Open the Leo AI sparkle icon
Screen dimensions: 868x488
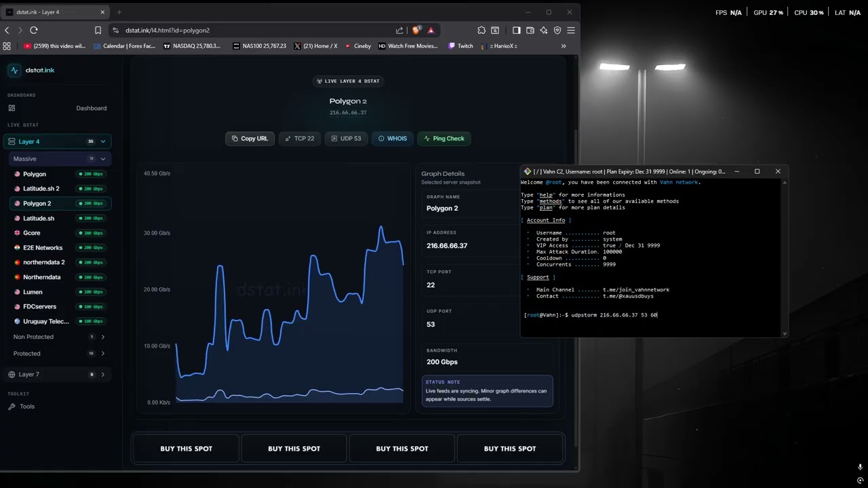[x=544, y=30]
